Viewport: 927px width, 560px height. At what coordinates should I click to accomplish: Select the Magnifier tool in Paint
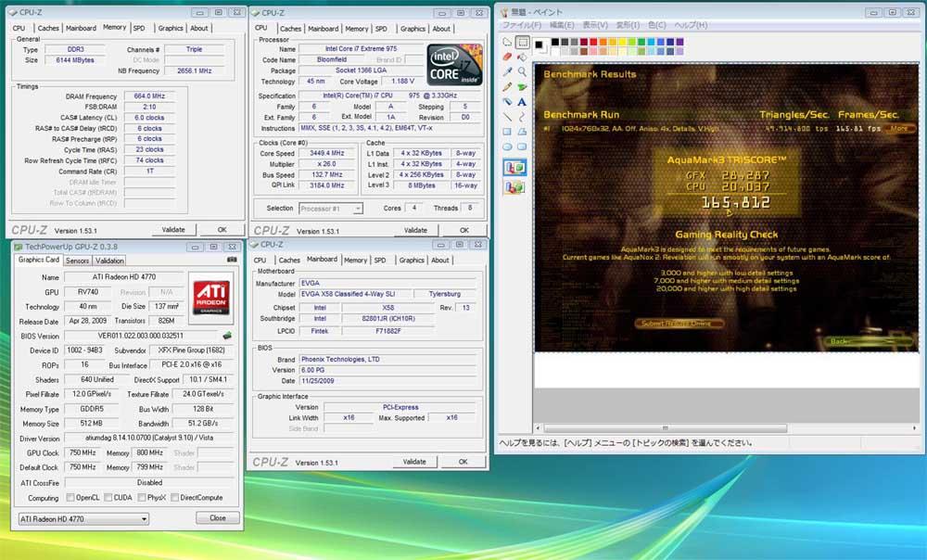pos(522,71)
